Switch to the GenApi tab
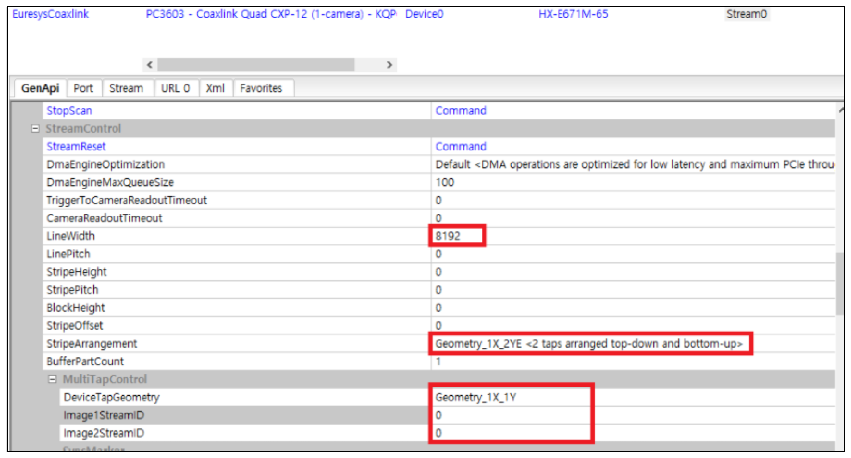 40,88
